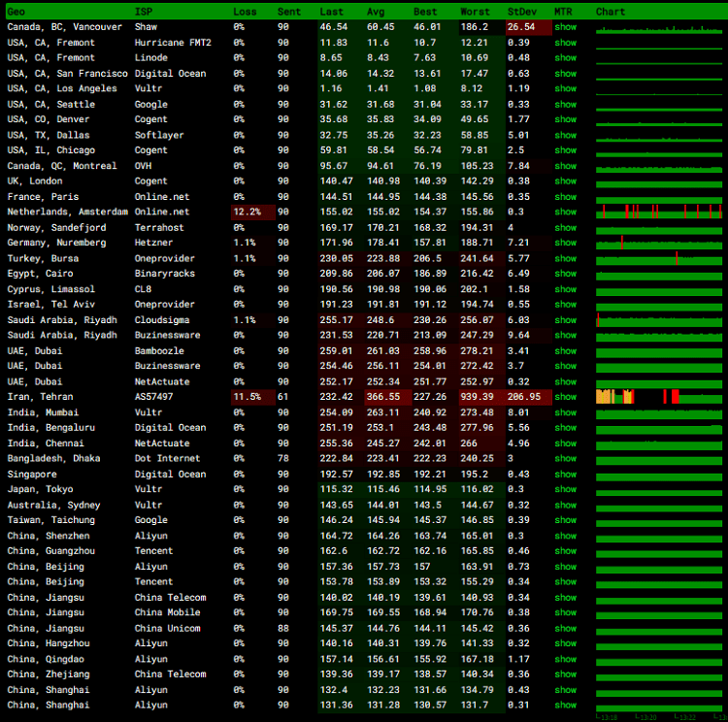The height and width of the screenshot is (722, 728).
Task: Select the 1.16 last latency value
Action: pos(331,88)
